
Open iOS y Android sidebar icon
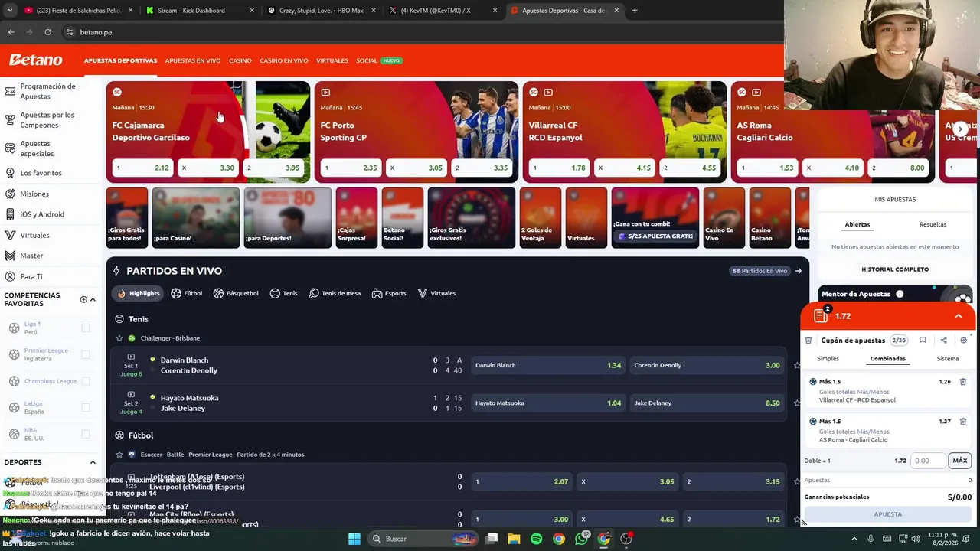(x=10, y=214)
